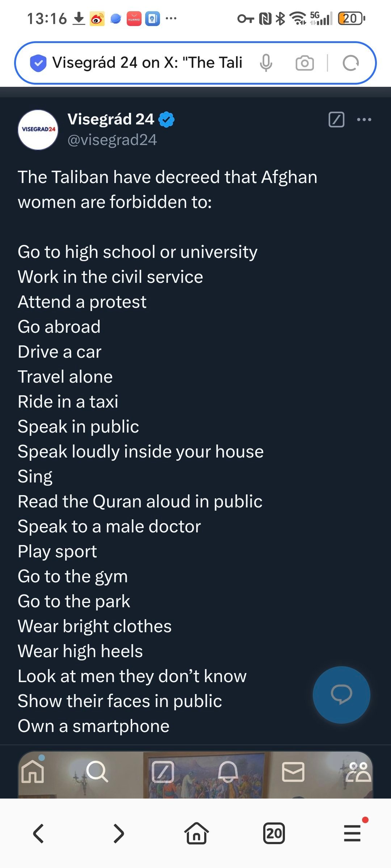
Task: Open browser home page button
Action: tap(197, 833)
